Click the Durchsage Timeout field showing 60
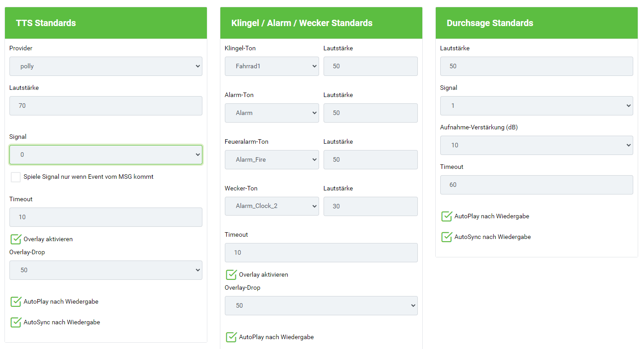The width and height of the screenshot is (644, 349). pyautogui.click(x=536, y=185)
